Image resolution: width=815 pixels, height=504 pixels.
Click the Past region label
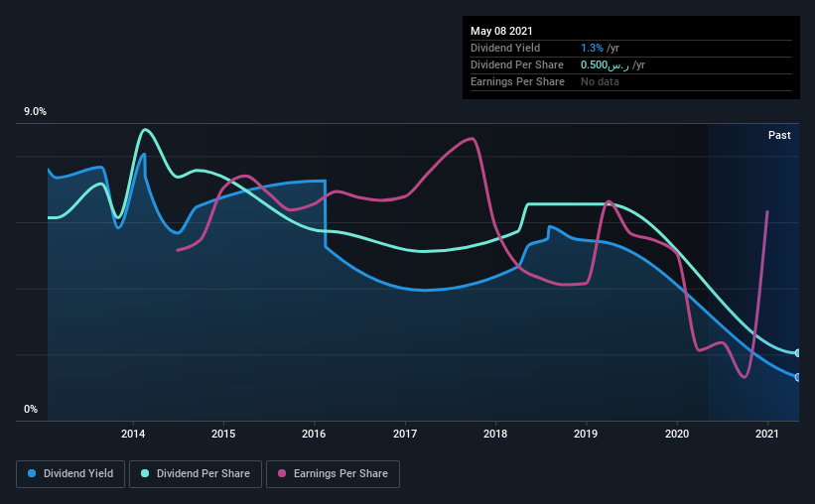(x=779, y=135)
